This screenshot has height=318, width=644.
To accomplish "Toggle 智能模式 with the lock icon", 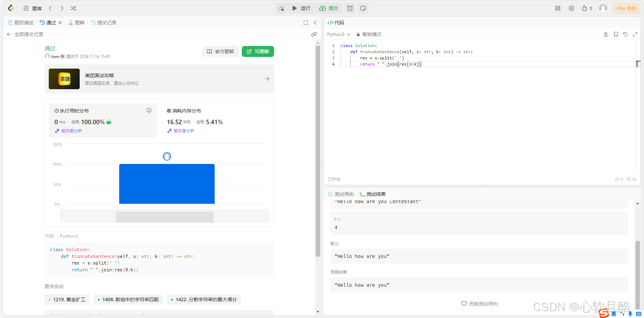I will pyautogui.click(x=358, y=34).
